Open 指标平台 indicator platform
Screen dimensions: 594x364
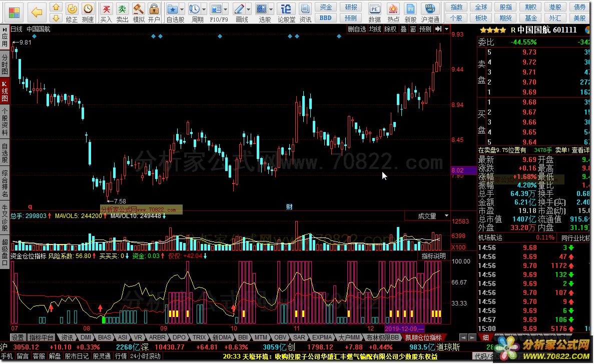(42, 337)
